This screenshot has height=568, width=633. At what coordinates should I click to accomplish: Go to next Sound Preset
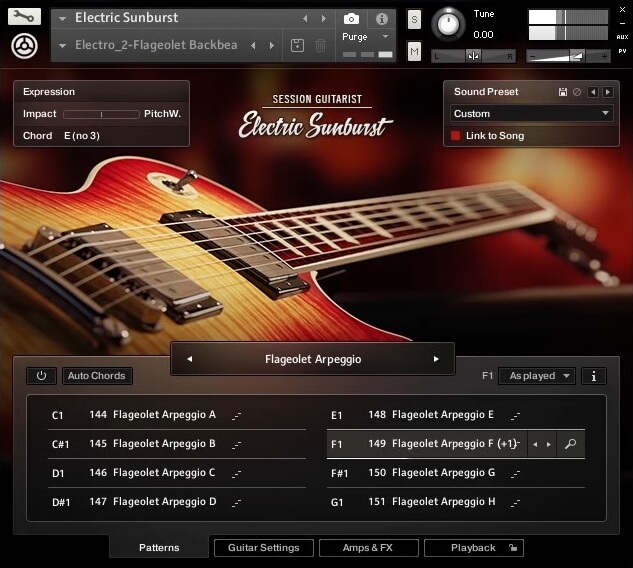tap(608, 92)
